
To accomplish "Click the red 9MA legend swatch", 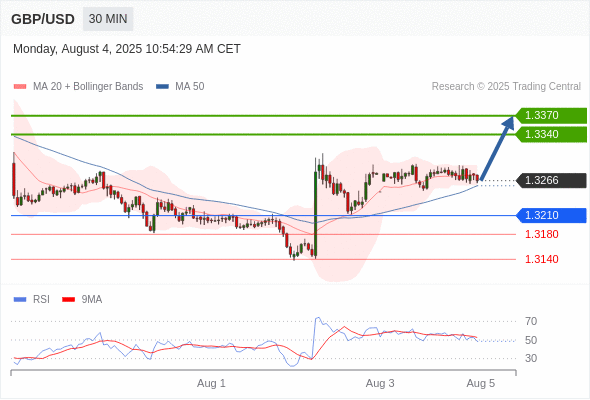I will coord(68,300).
